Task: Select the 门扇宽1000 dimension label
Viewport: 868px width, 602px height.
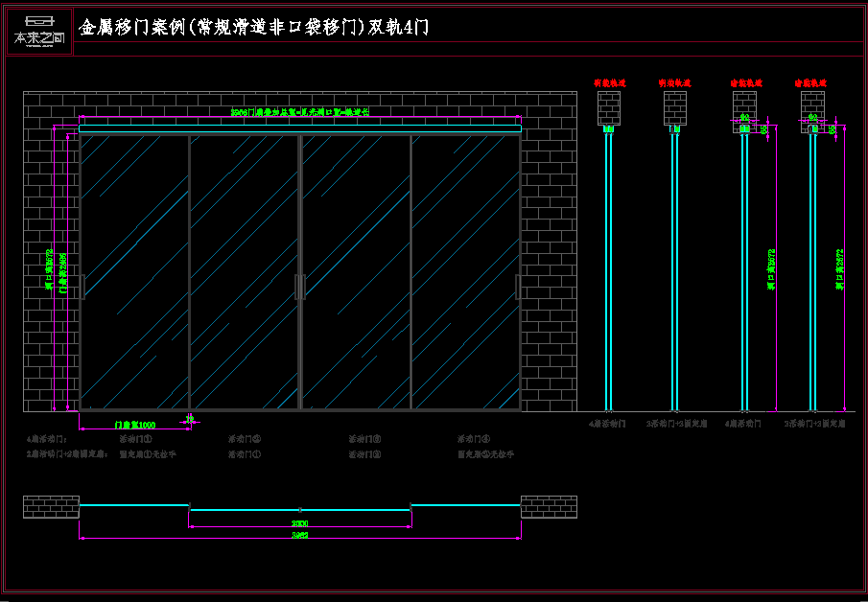Action: pos(134,424)
